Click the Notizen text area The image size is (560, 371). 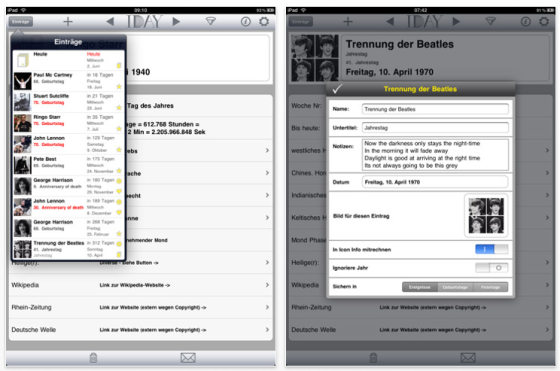(x=435, y=155)
